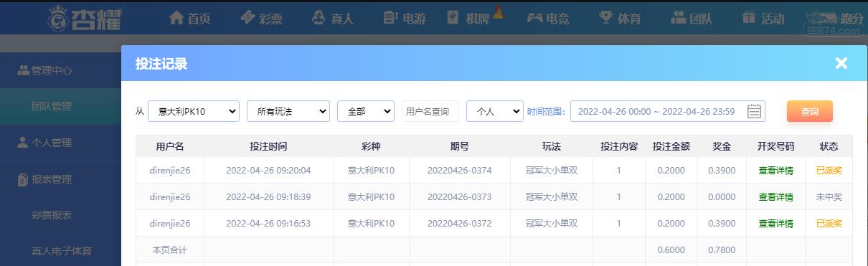Click the 投注金额 column header
The width and height of the screenshot is (868, 266).
tap(671, 146)
